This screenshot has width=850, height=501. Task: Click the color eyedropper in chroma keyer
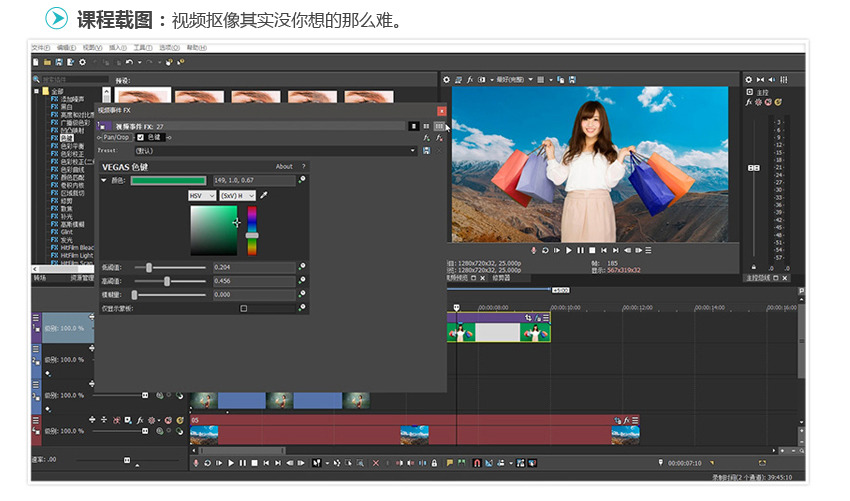pyautogui.click(x=264, y=195)
